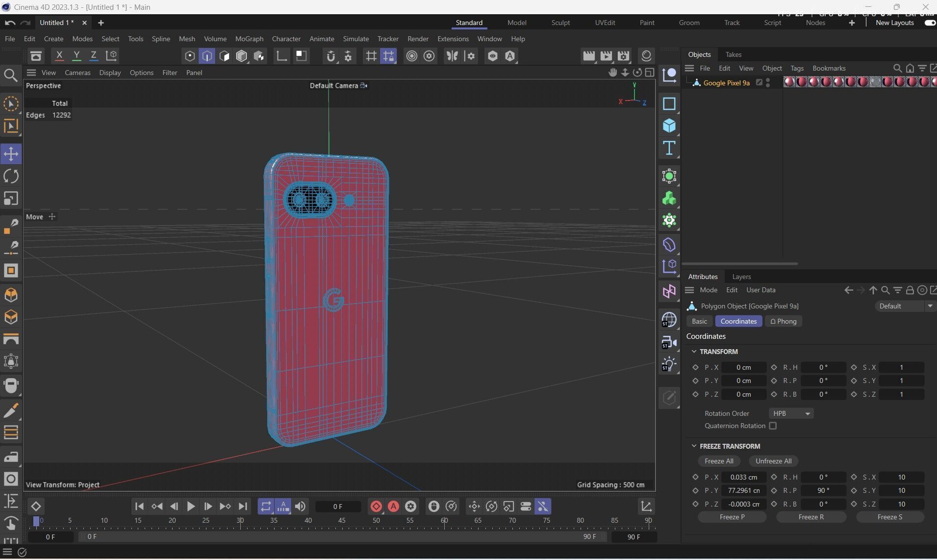Select the Rotate tool in left toolbar
The width and height of the screenshot is (937, 560).
(x=11, y=177)
